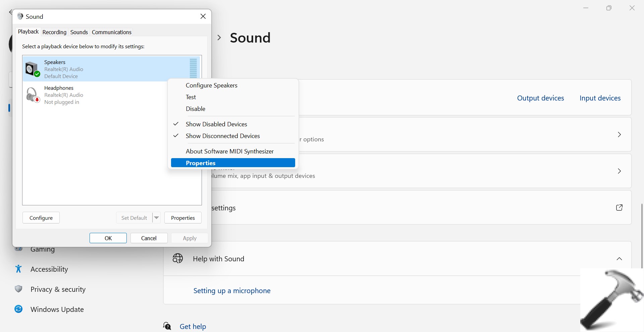
Task: Click the Speakers device icon
Action: pos(33,69)
